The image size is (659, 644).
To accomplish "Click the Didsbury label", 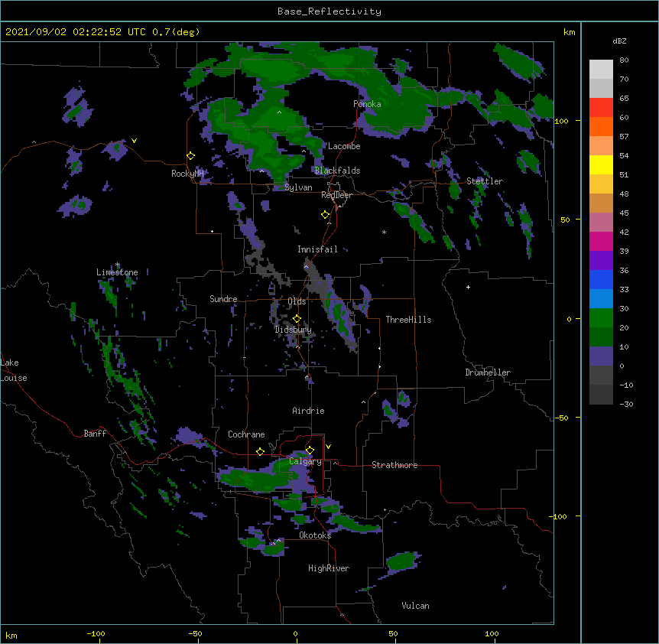I will tap(294, 330).
